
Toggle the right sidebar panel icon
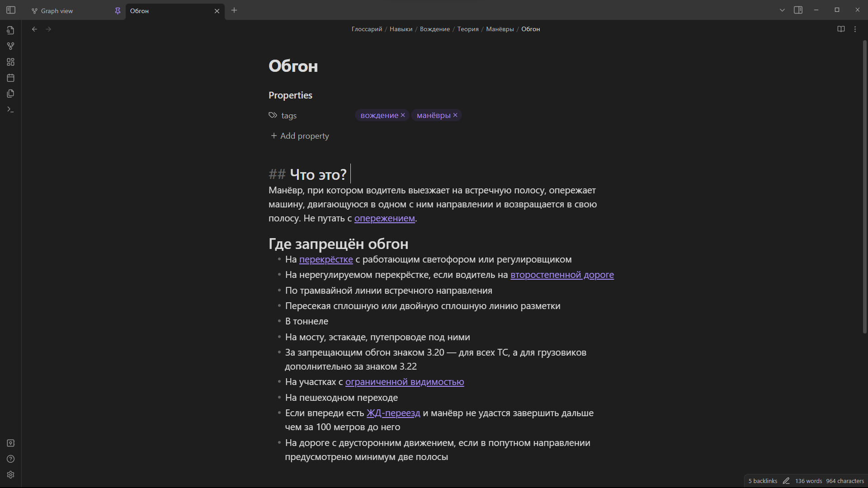798,10
